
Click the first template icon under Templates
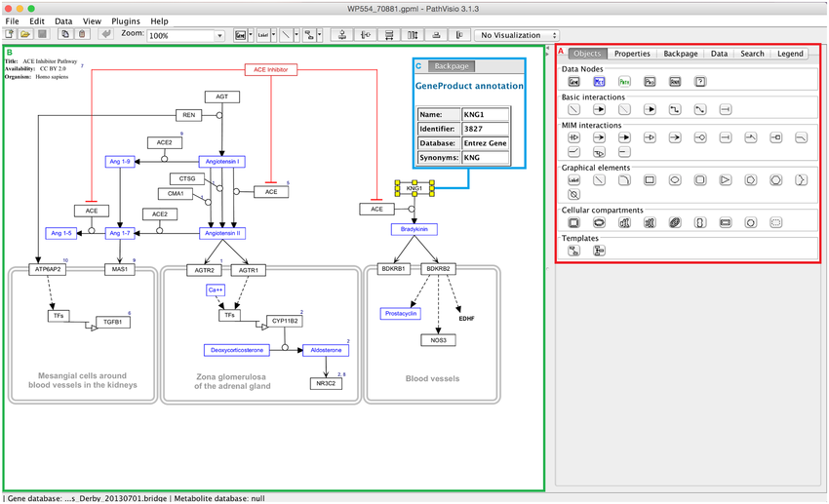pyautogui.click(x=574, y=251)
